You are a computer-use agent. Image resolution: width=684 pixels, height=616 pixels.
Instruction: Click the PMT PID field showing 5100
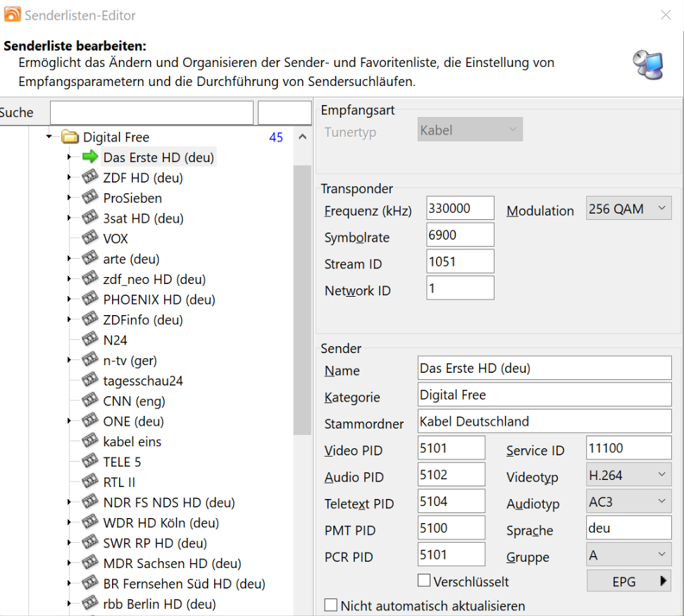[451, 527]
